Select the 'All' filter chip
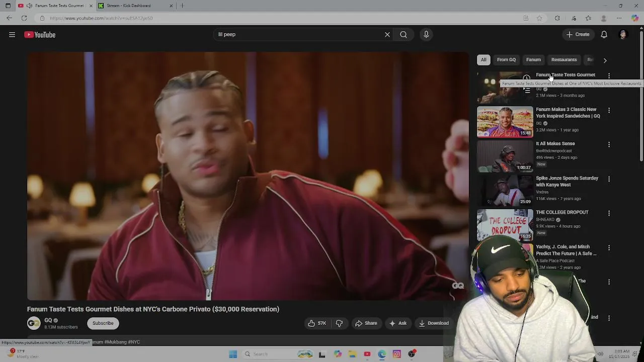The width and height of the screenshot is (644, 362). 484,60
